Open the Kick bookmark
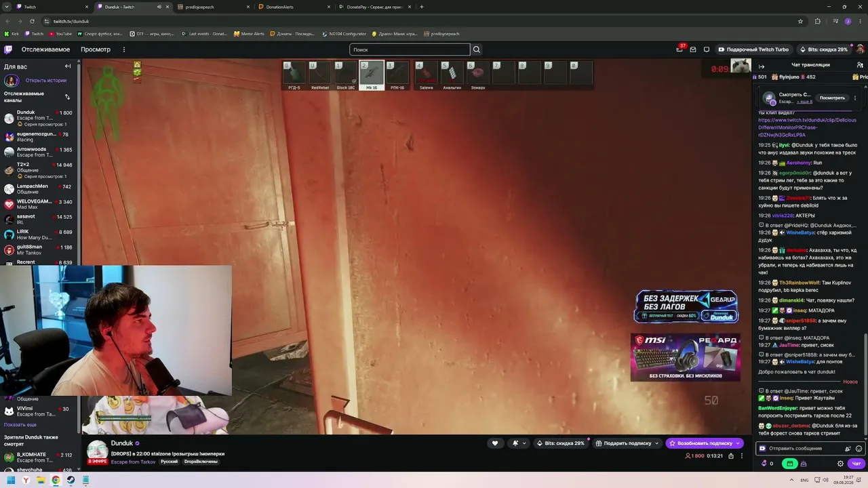This screenshot has height=488, width=868. coord(13,34)
